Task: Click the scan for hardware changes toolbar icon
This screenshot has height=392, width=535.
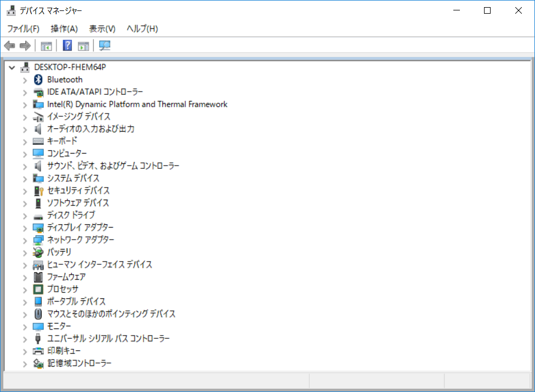Action: click(105, 46)
